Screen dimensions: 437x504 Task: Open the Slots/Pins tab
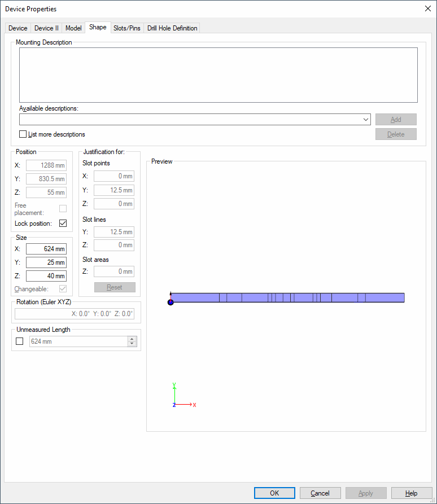pyautogui.click(x=127, y=28)
